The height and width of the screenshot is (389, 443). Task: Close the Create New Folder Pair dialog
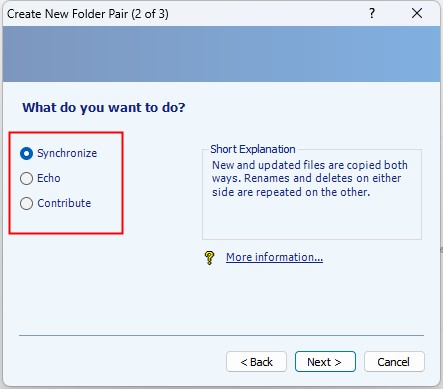(x=417, y=13)
